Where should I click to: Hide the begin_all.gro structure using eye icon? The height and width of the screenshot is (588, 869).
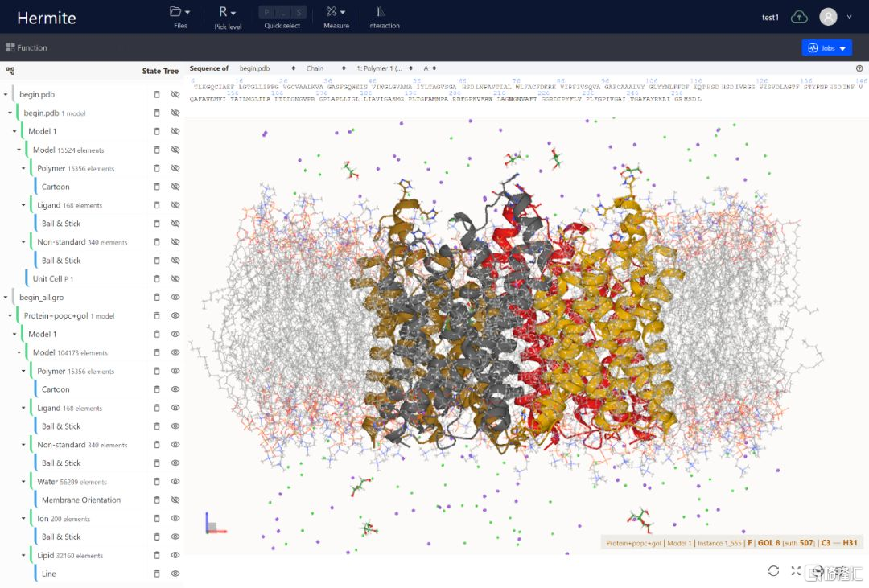[175, 298]
